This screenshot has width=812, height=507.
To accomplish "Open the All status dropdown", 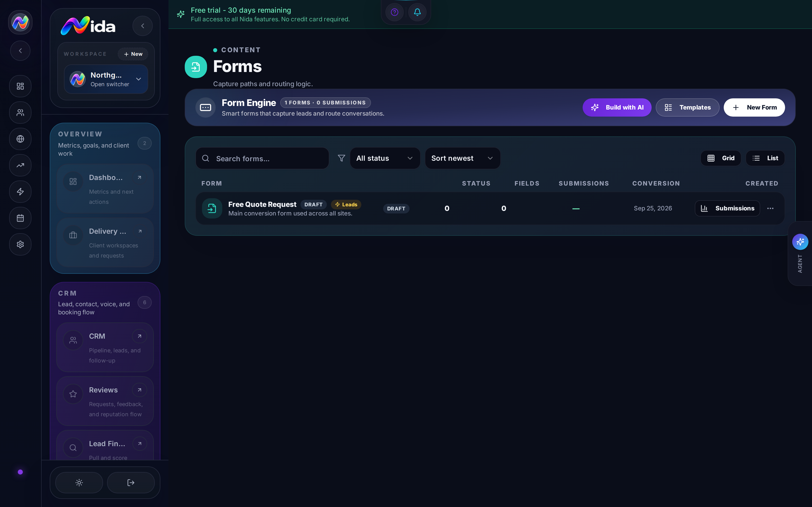I will pos(385,158).
